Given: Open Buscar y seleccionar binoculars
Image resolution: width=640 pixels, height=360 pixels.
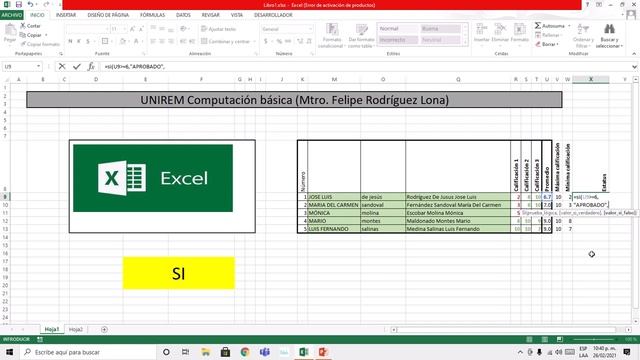Looking at the screenshot, I should pyautogui.click(x=609, y=36).
